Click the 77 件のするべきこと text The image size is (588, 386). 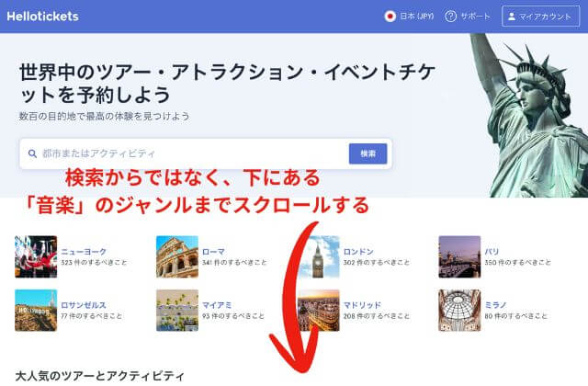[92, 316]
